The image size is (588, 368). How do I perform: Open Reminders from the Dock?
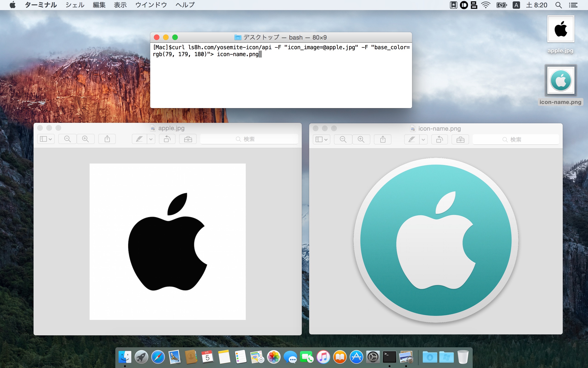click(x=240, y=357)
